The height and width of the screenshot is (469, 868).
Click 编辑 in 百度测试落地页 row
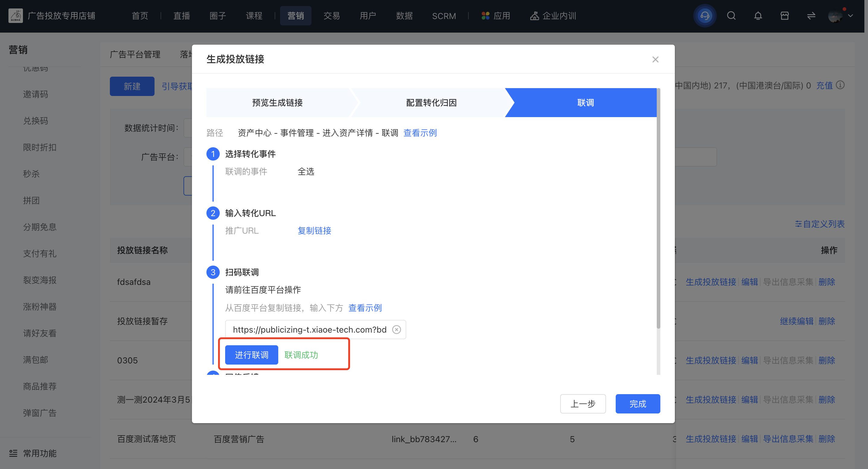749,439
